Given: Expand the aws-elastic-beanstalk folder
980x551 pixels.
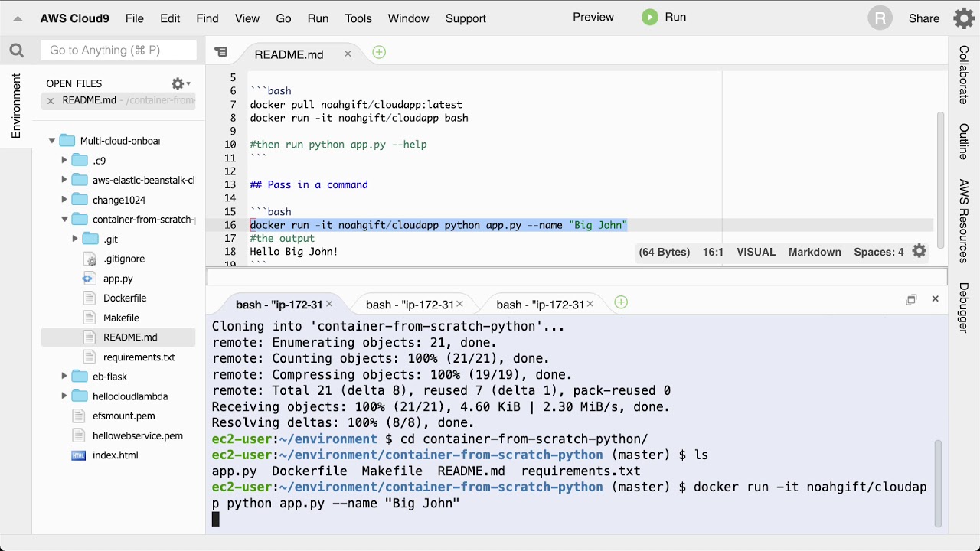Looking at the screenshot, I should [x=64, y=180].
